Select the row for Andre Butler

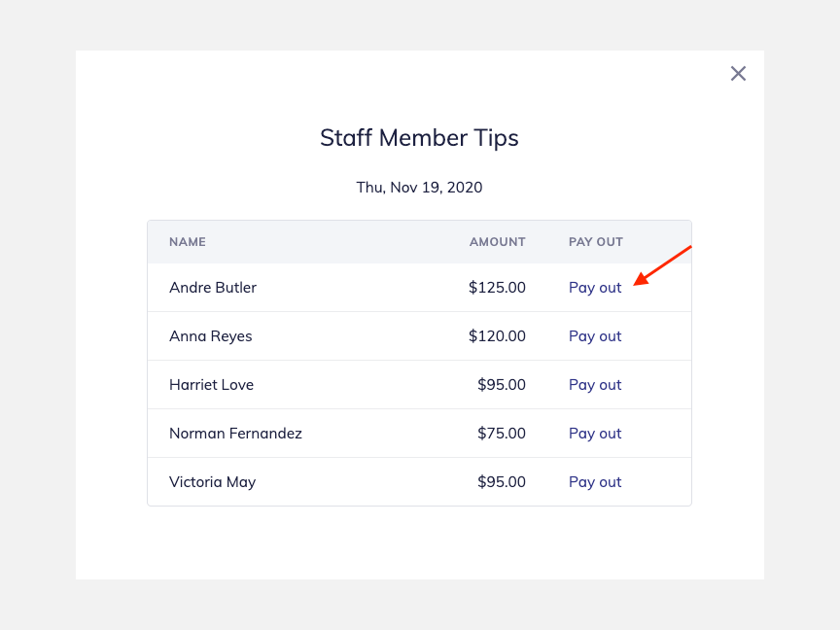tap(292, 287)
